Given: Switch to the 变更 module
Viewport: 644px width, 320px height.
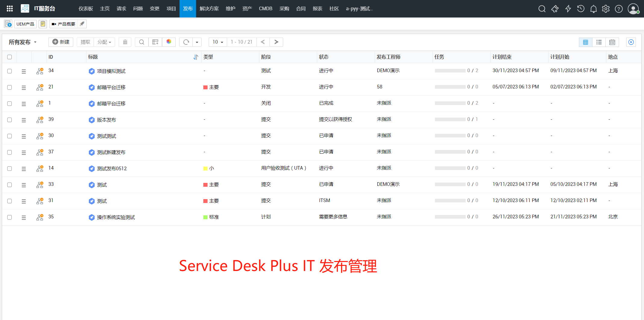Looking at the screenshot, I should click(x=155, y=9).
